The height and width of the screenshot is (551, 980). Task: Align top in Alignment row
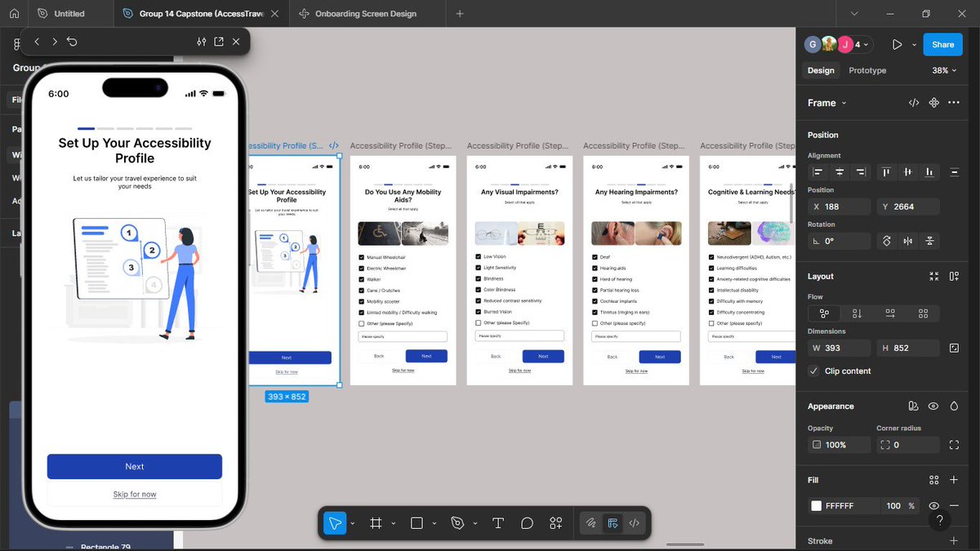pyautogui.click(x=886, y=172)
